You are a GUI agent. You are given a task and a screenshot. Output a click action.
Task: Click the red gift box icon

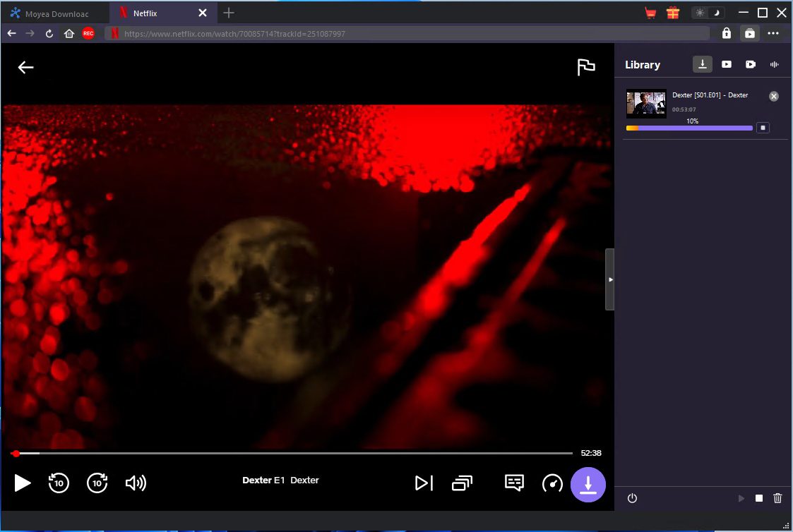[x=672, y=13]
